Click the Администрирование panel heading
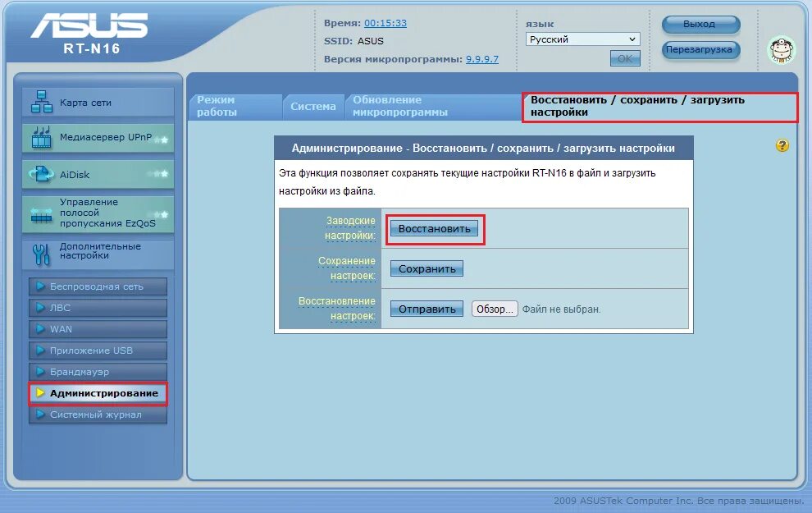 pos(483,149)
